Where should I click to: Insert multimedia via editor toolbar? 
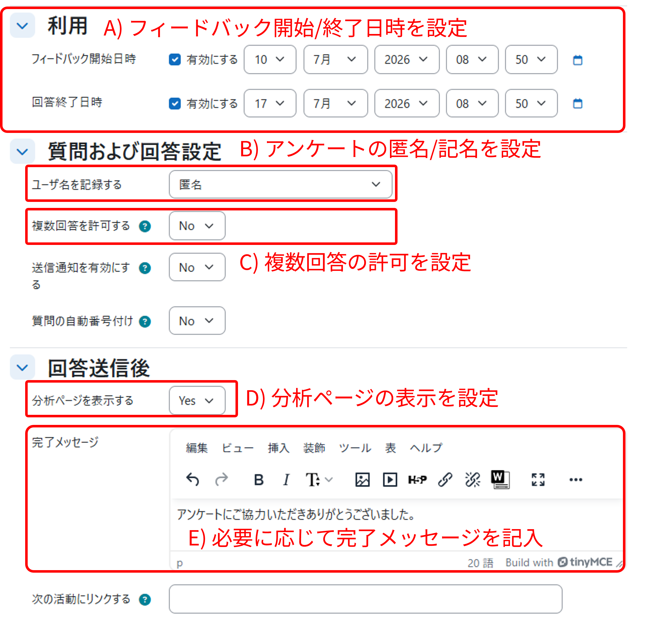pos(390,479)
